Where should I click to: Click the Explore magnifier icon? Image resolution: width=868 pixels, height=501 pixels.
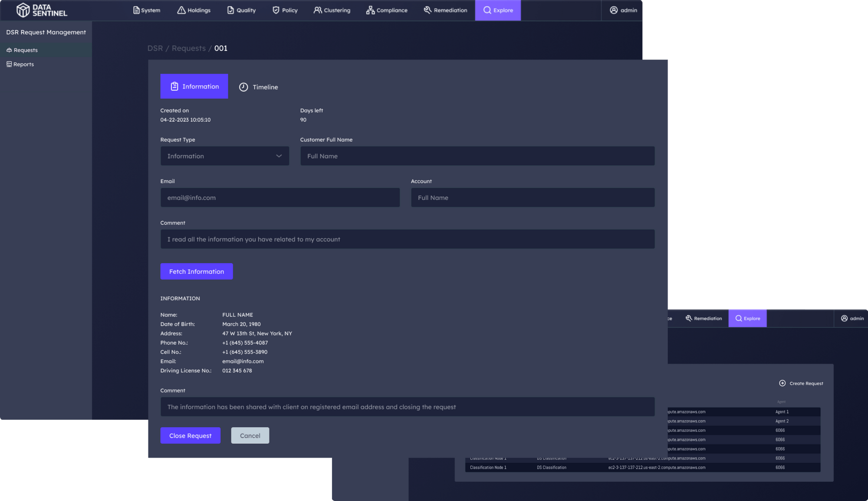coord(487,10)
